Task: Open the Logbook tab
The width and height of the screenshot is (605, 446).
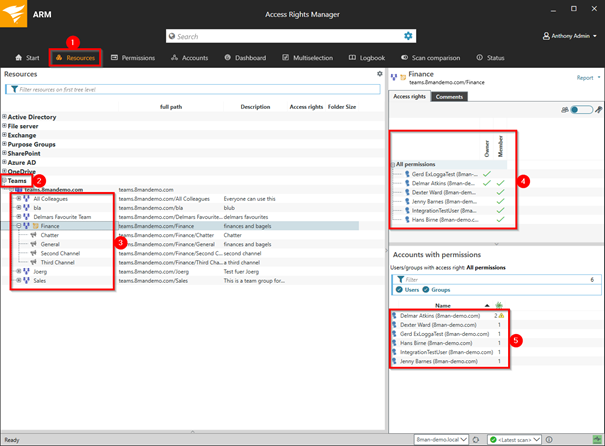Action: [x=367, y=58]
